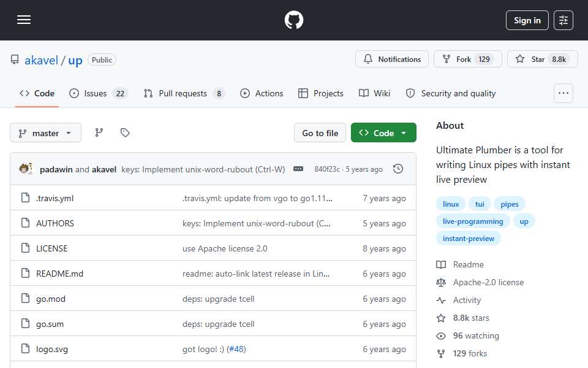Fork the repository

pyautogui.click(x=467, y=59)
